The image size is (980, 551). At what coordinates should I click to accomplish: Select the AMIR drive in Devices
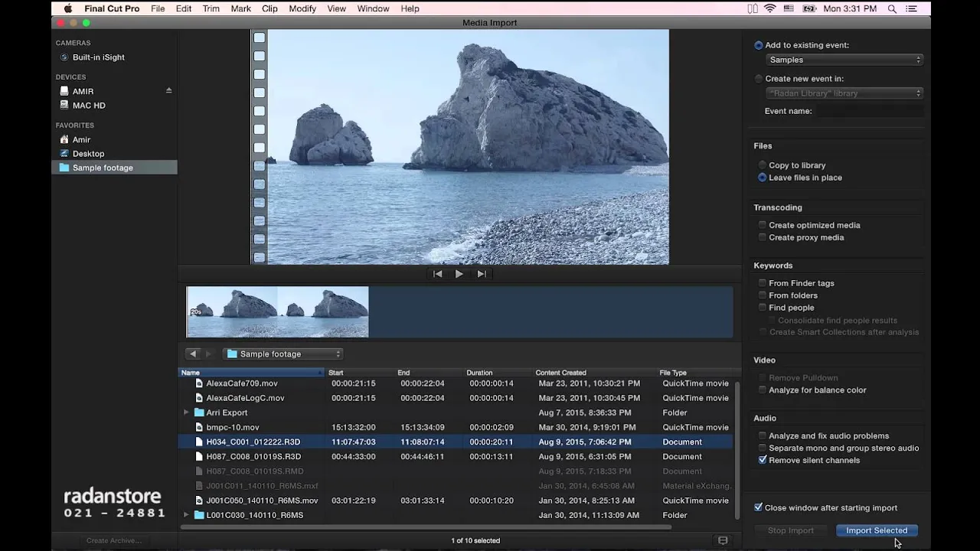coord(83,91)
